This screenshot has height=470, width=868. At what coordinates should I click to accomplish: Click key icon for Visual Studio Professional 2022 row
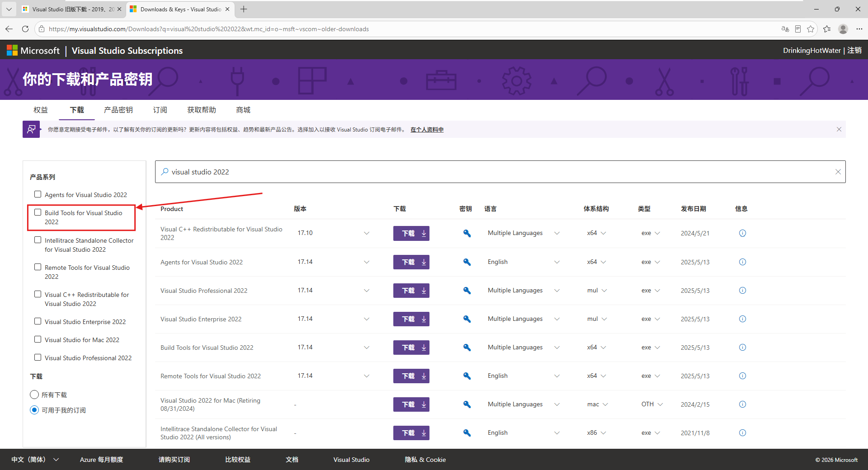467,291
